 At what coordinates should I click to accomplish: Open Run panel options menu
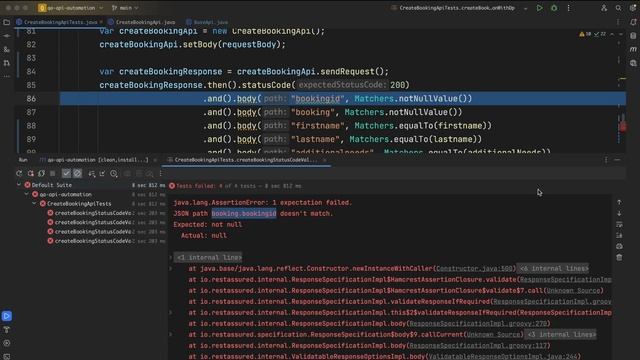(606, 160)
